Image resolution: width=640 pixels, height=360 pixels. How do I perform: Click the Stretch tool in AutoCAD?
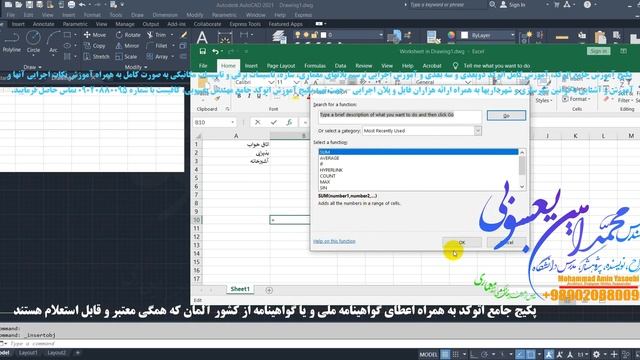tap(97, 57)
